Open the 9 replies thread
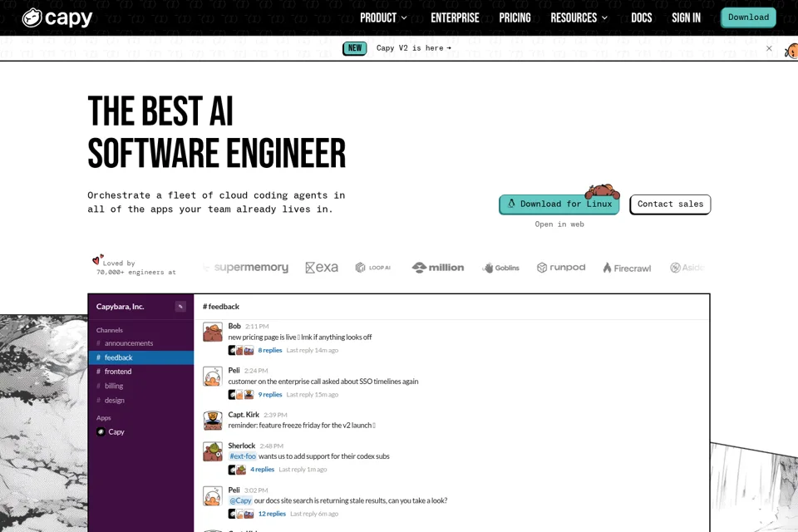The image size is (798, 532). point(269,395)
